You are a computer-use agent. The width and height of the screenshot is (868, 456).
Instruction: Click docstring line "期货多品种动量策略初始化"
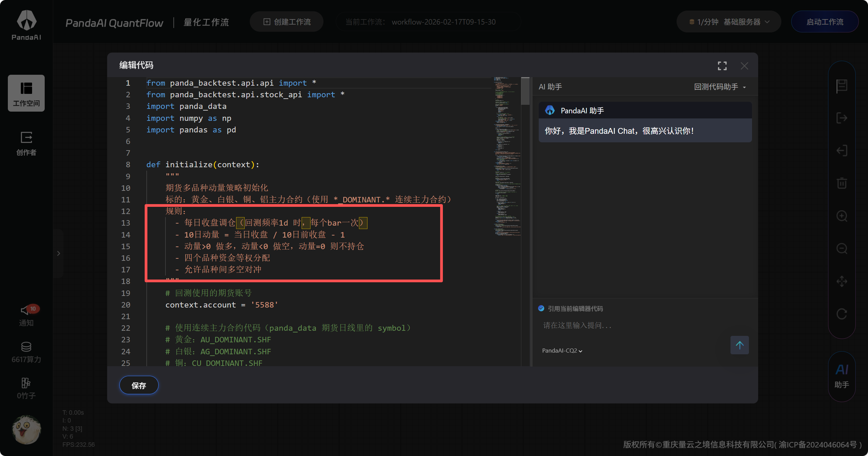click(217, 188)
